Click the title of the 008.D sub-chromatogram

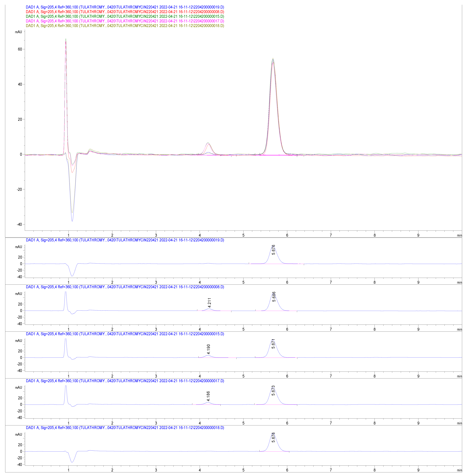pyautogui.click(x=125, y=287)
